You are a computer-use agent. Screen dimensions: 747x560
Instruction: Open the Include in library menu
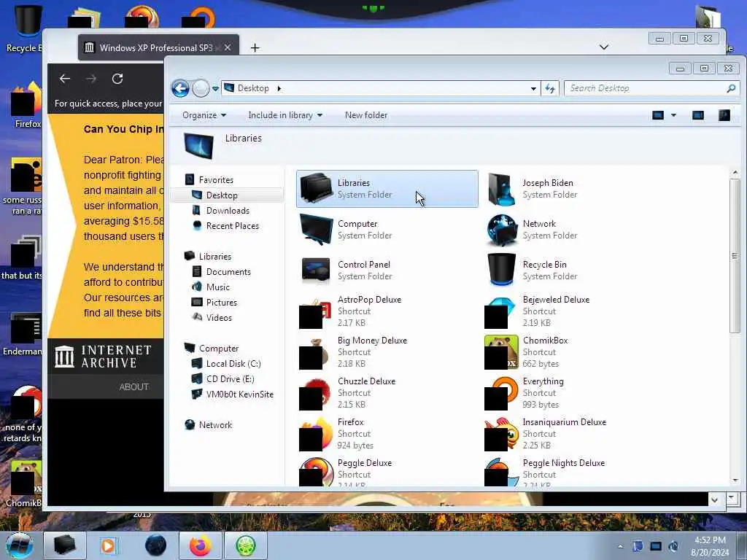click(x=285, y=115)
